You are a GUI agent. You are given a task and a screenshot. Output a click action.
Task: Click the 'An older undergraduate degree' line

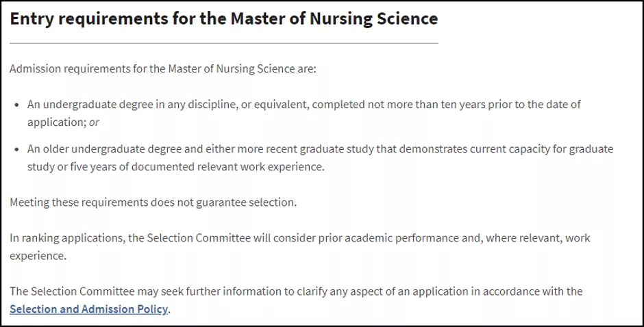[321, 148]
